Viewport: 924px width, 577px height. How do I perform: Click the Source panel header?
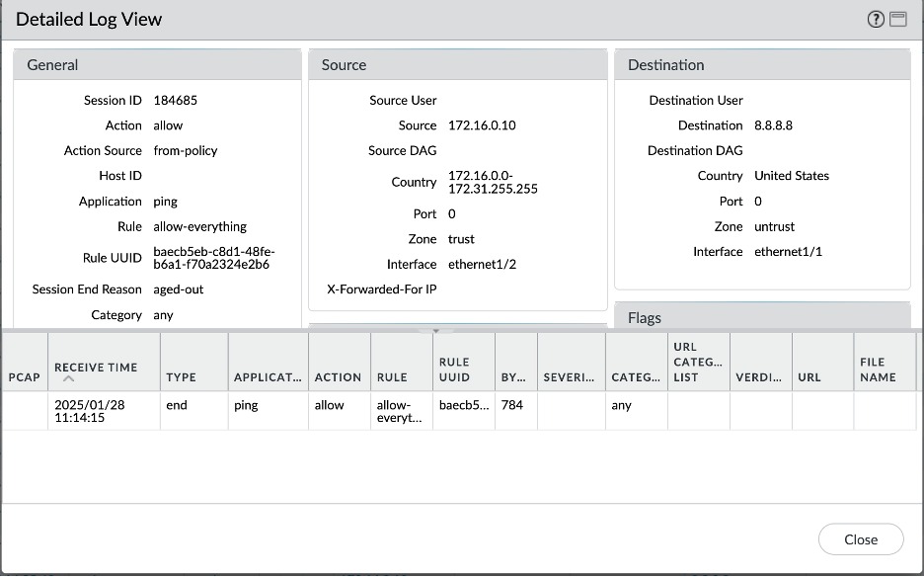(457, 65)
